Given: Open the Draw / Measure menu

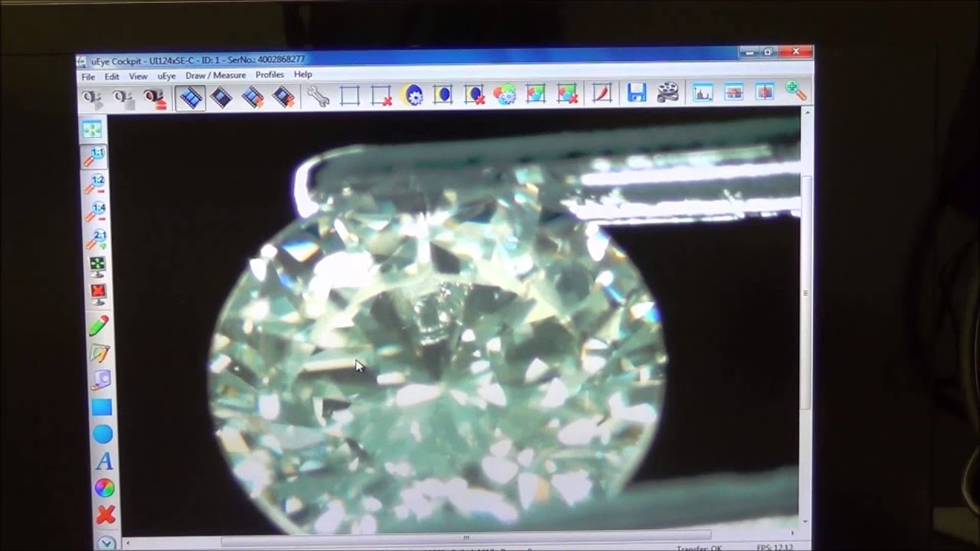Looking at the screenshot, I should (215, 76).
